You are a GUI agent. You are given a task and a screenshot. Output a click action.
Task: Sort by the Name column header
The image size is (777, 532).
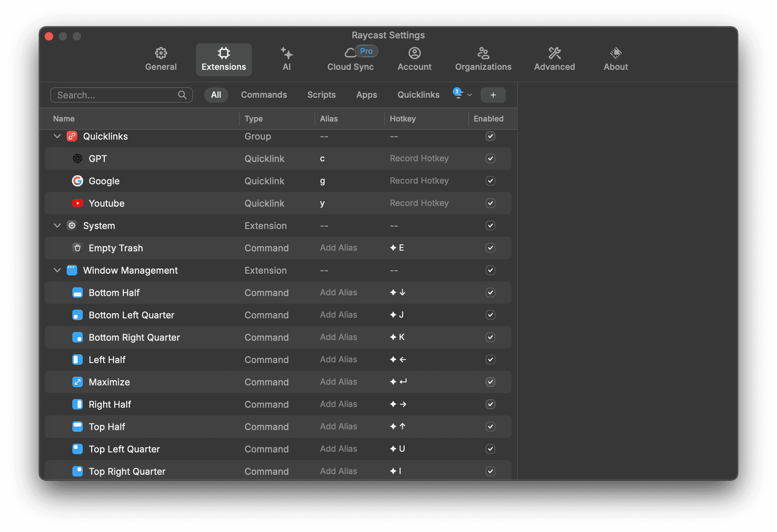pyautogui.click(x=64, y=119)
